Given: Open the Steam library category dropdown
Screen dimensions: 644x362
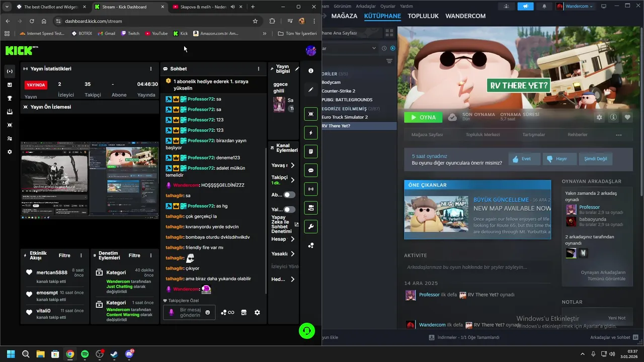Looking at the screenshot, I should point(374,48).
